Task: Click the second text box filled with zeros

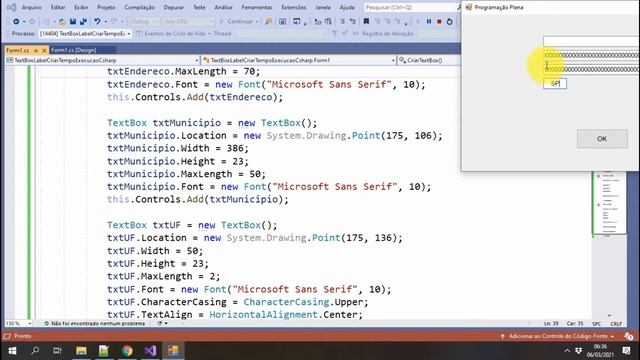Action: [x=591, y=55]
